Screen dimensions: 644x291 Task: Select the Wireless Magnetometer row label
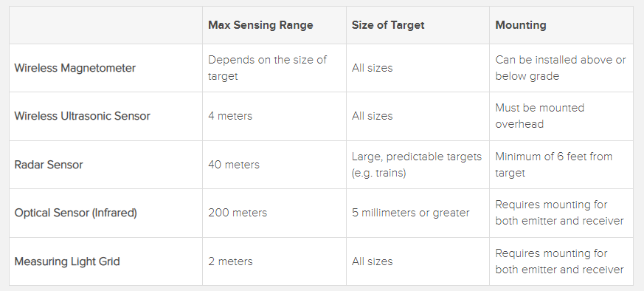pos(75,68)
